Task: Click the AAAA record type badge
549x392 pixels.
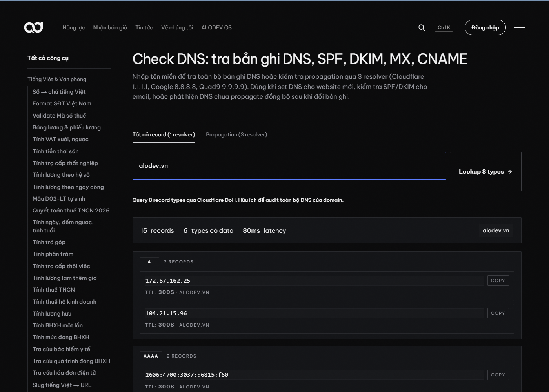Action: [x=151, y=356]
